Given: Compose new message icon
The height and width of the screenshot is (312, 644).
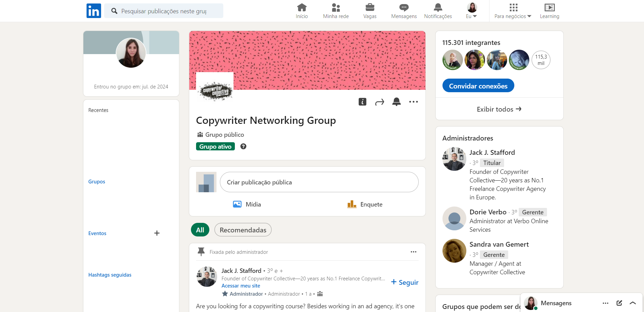Looking at the screenshot, I should click(619, 303).
